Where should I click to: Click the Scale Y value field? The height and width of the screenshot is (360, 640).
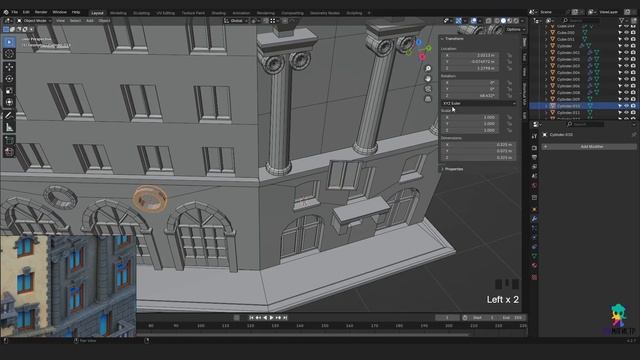click(469, 124)
